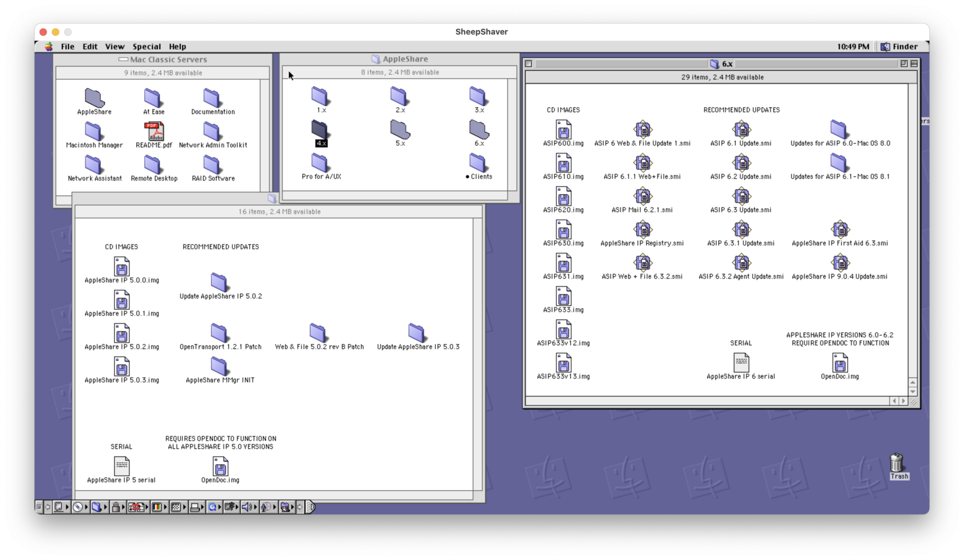
Task: Open the File menu
Action: coord(67,46)
